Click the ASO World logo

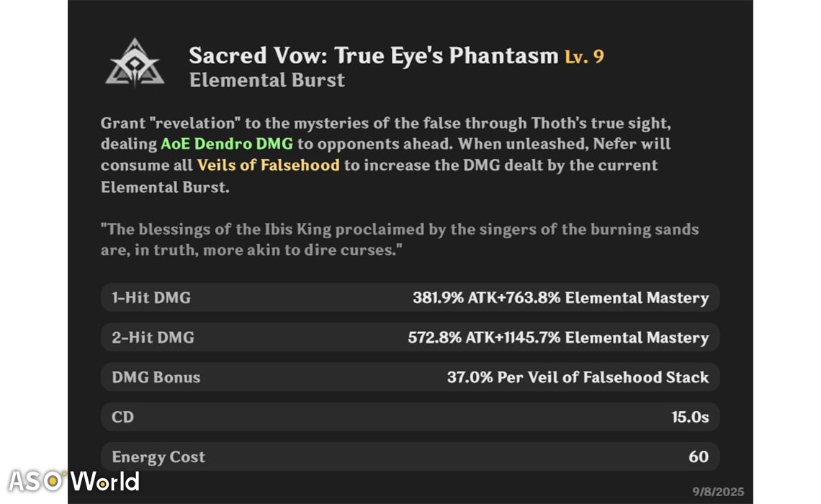(74, 481)
